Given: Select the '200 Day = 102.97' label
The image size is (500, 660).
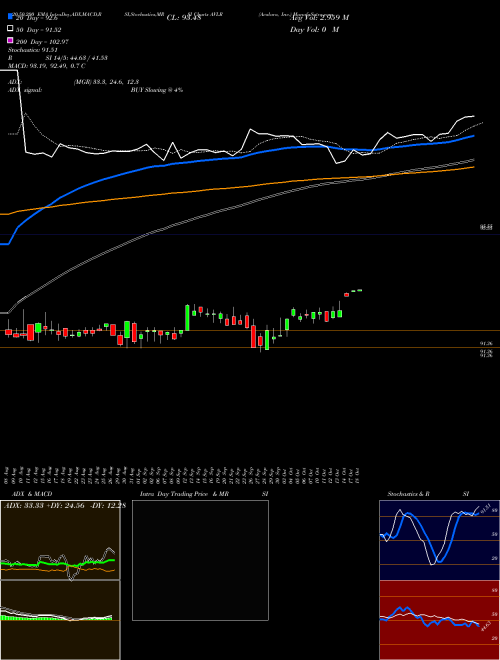Looking at the screenshot, I should [42, 42].
